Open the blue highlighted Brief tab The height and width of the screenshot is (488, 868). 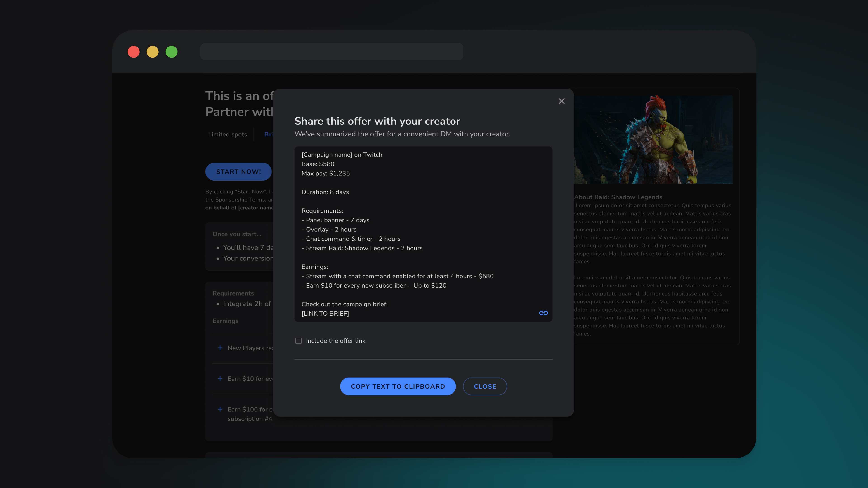click(269, 134)
